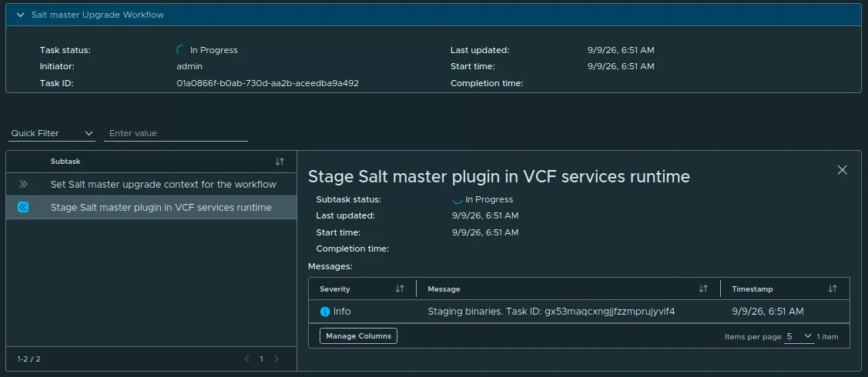Viewport: 868px width, 377px height.
Task: Click the Severity column header
Action: (335, 289)
